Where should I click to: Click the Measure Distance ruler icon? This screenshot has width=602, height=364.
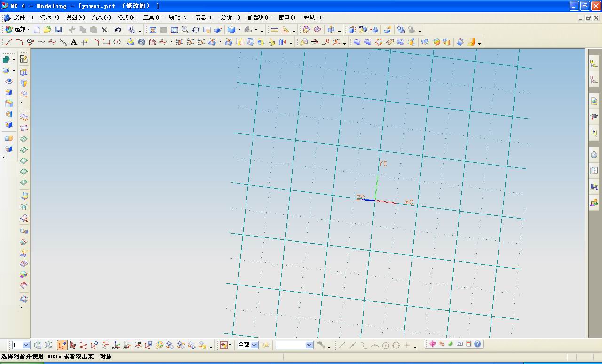click(x=275, y=30)
